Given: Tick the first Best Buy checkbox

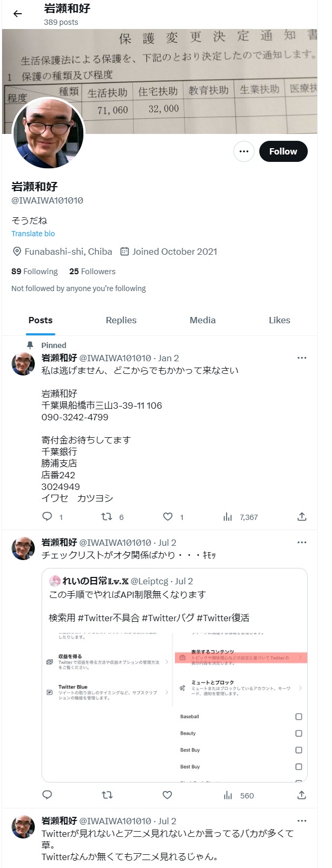Looking at the screenshot, I should click(x=299, y=750).
